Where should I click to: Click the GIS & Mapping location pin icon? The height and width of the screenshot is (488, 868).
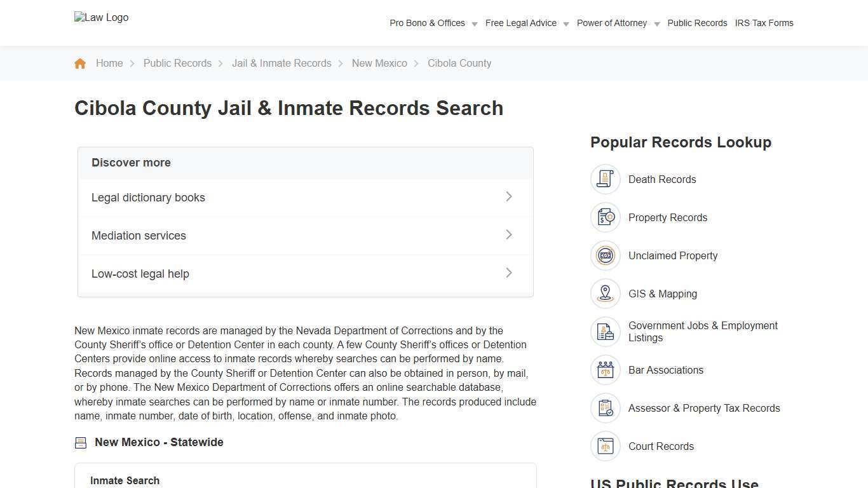click(x=605, y=293)
